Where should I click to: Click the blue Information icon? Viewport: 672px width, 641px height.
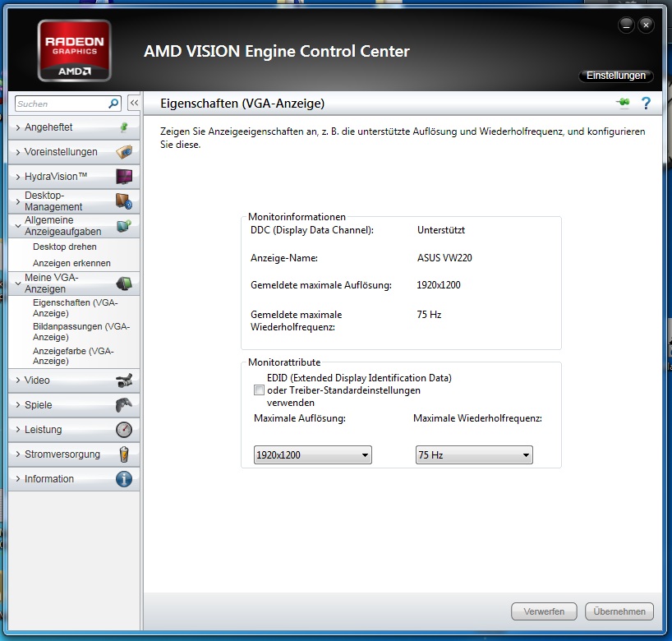coord(124,479)
